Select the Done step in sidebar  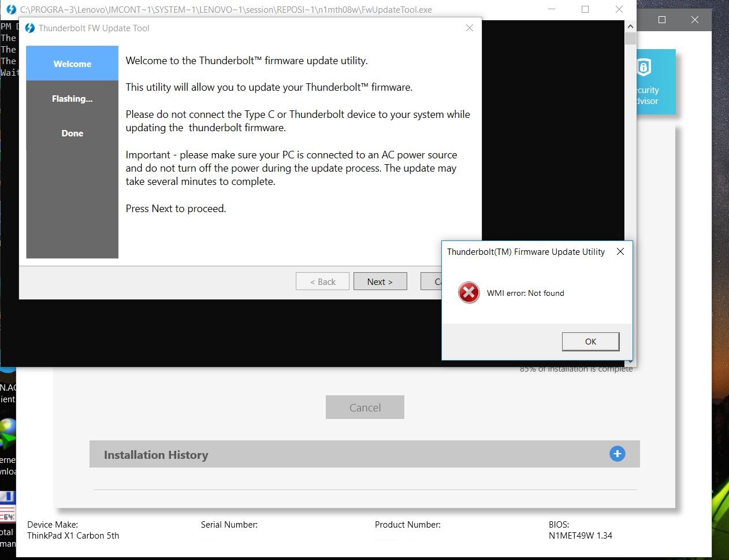click(72, 133)
